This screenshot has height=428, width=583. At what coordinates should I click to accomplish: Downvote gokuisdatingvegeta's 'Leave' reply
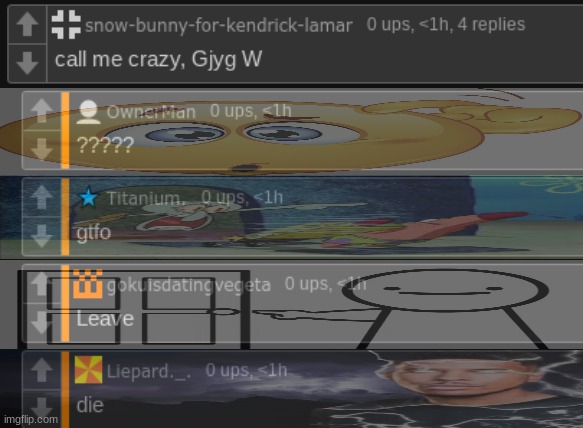[41, 322]
